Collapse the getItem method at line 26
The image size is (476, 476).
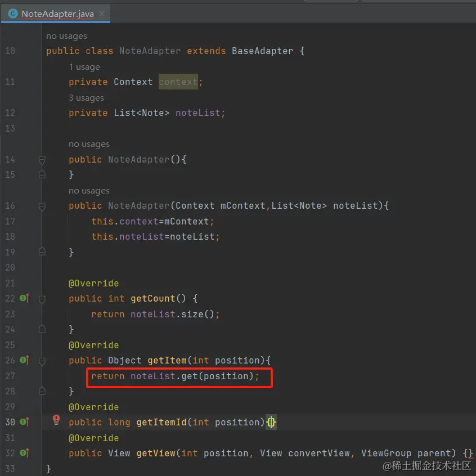point(42,361)
